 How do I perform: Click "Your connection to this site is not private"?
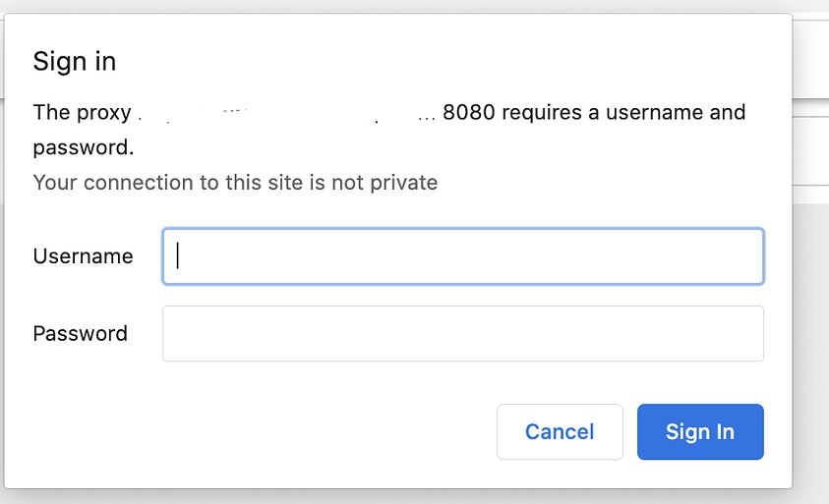click(235, 183)
